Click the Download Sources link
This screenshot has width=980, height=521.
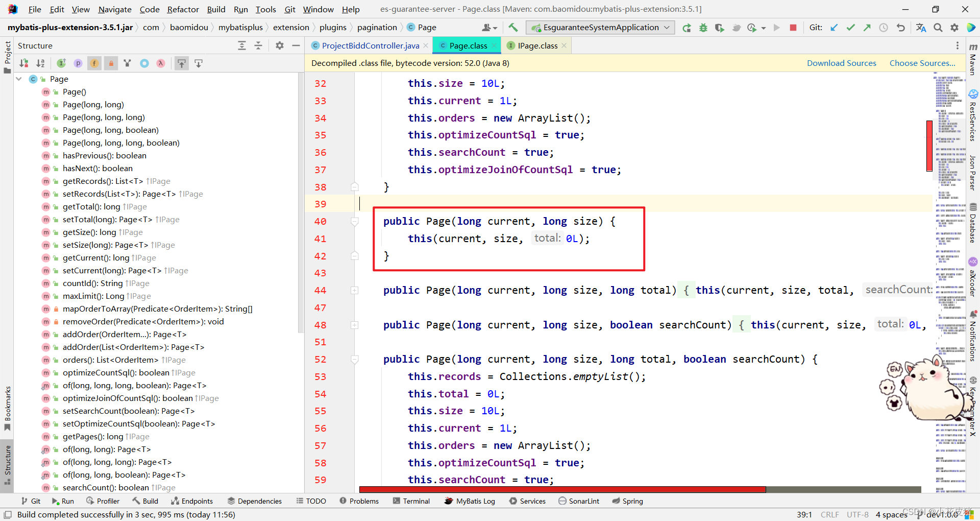pos(841,63)
